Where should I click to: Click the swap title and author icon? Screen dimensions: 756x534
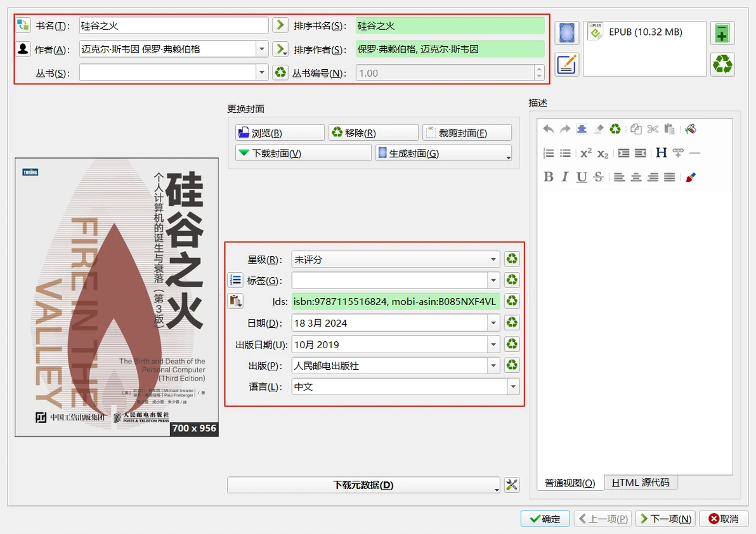pyautogui.click(x=23, y=25)
